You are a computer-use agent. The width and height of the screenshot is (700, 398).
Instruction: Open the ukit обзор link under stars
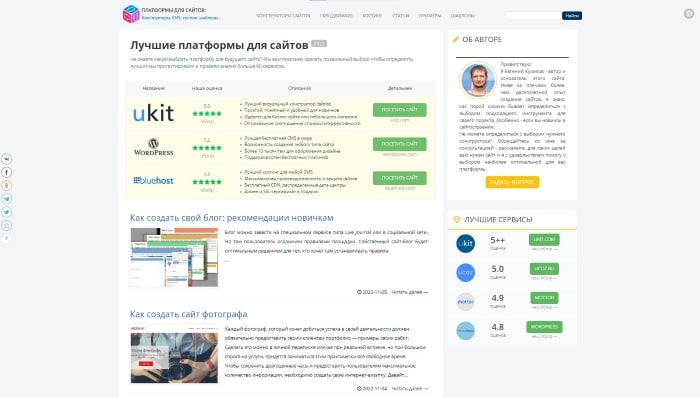pyautogui.click(x=207, y=121)
